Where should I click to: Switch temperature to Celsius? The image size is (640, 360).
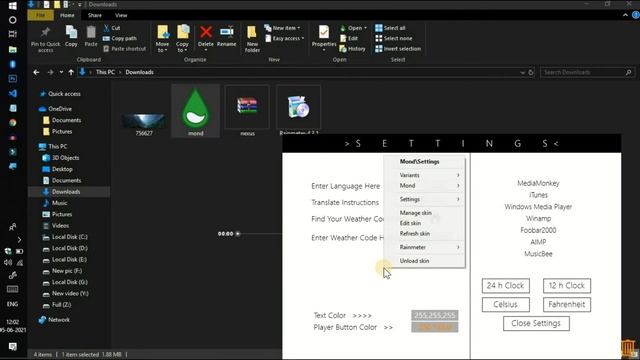tap(505, 304)
